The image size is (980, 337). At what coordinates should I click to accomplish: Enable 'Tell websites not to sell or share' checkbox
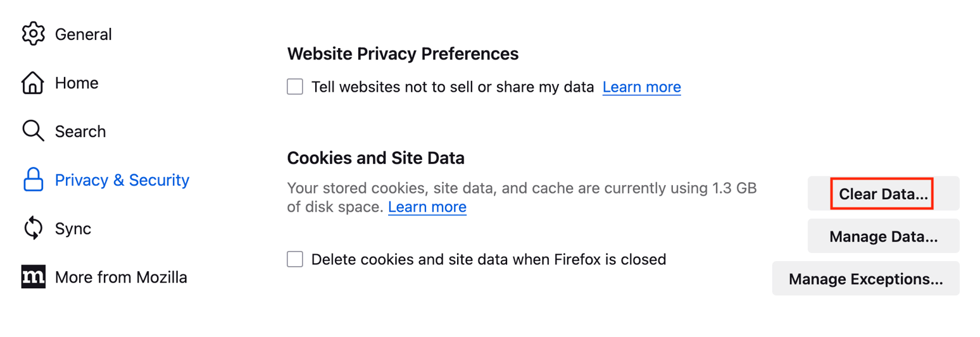(x=295, y=87)
